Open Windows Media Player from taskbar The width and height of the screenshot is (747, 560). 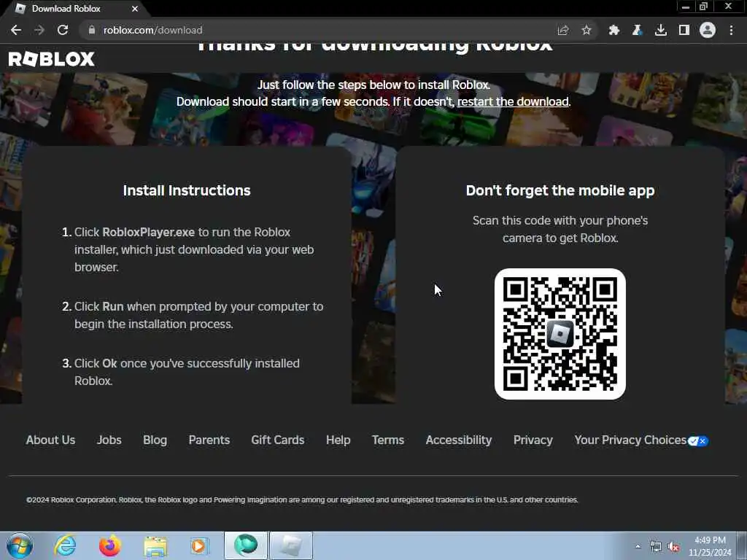click(200, 545)
